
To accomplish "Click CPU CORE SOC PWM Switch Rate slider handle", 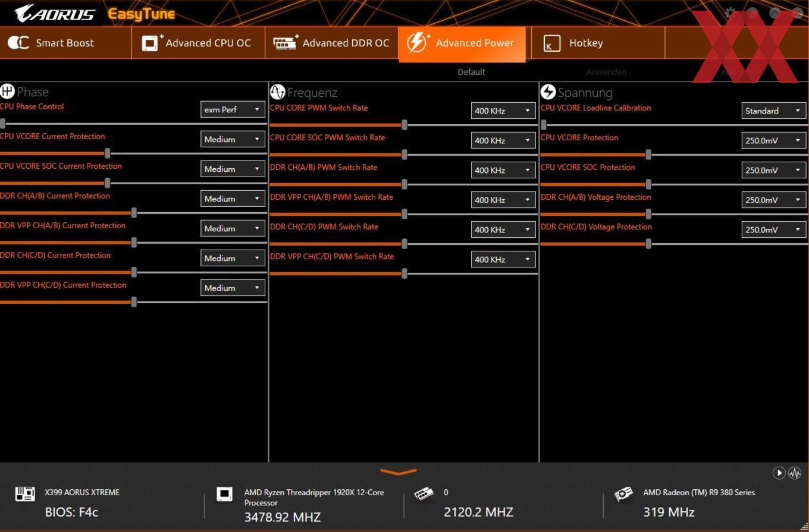I will [x=404, y=155].
